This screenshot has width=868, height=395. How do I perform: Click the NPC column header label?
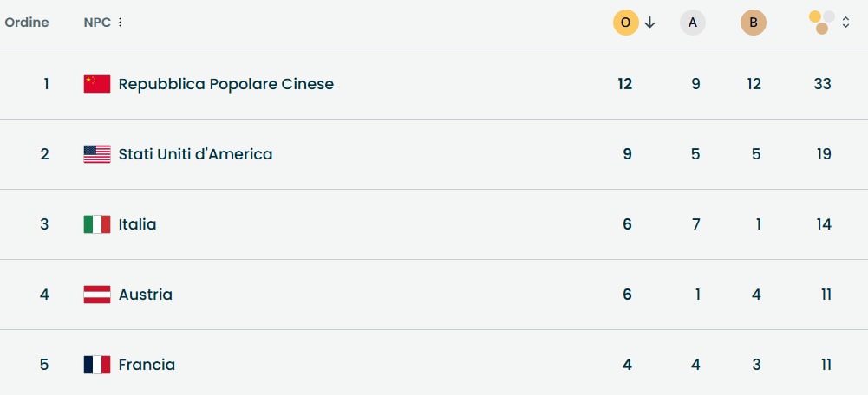97,23
